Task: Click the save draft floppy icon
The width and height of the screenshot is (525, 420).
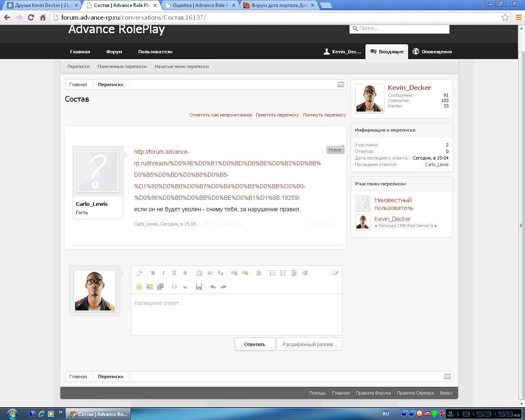Action: click(199, 287)
